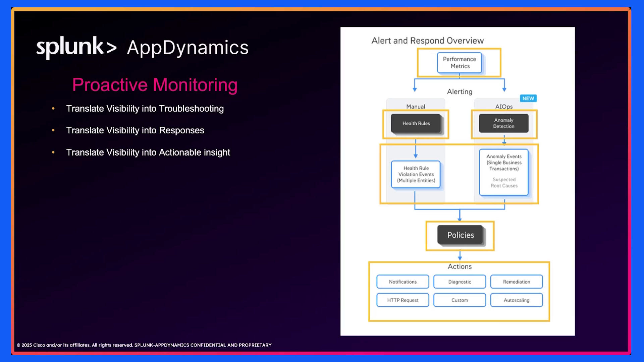Select the Health Rules block
The height and width of the screenshot is (362, 644).
tap(416, 123)
